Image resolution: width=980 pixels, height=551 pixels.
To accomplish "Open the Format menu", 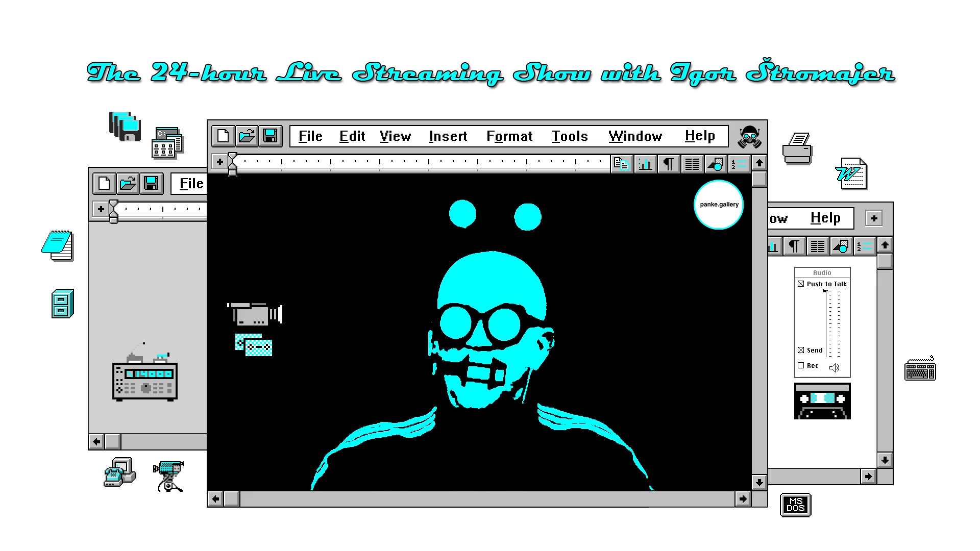I will [x=509, y=136].
